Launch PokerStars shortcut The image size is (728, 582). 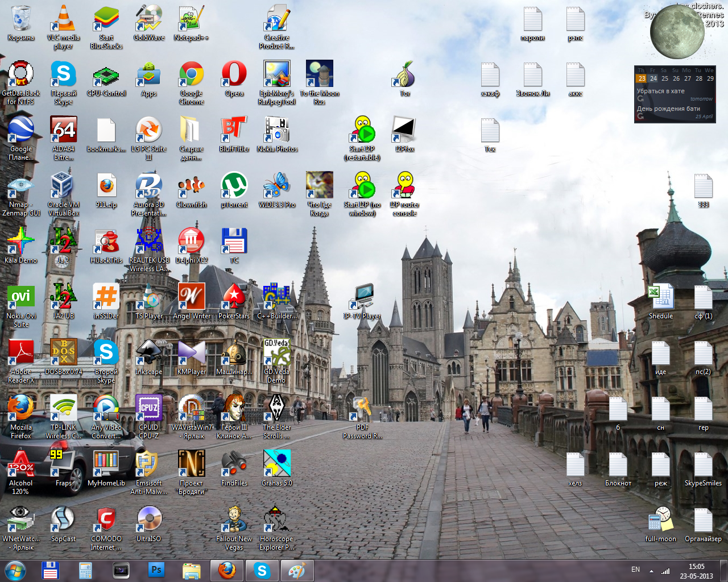coord(234,302)
